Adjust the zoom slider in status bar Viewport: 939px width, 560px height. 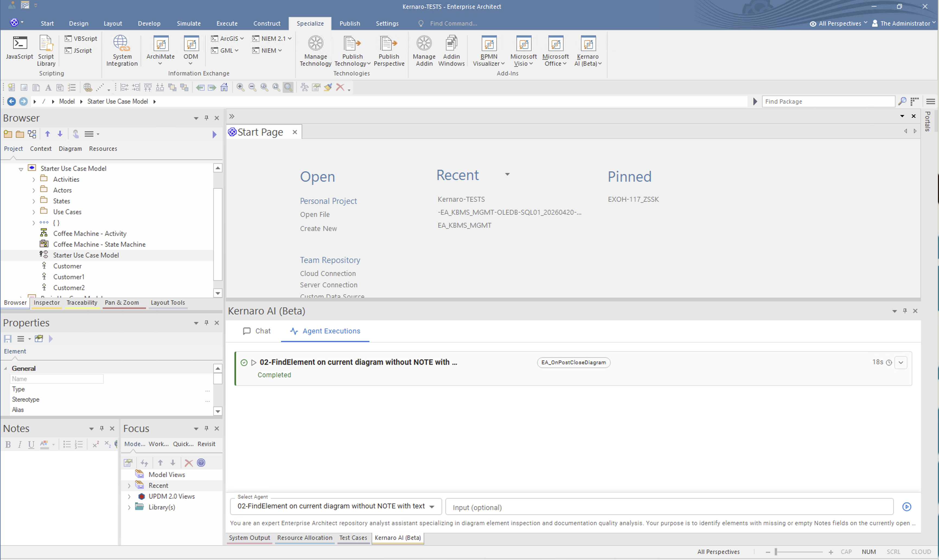tap(776, 552)
